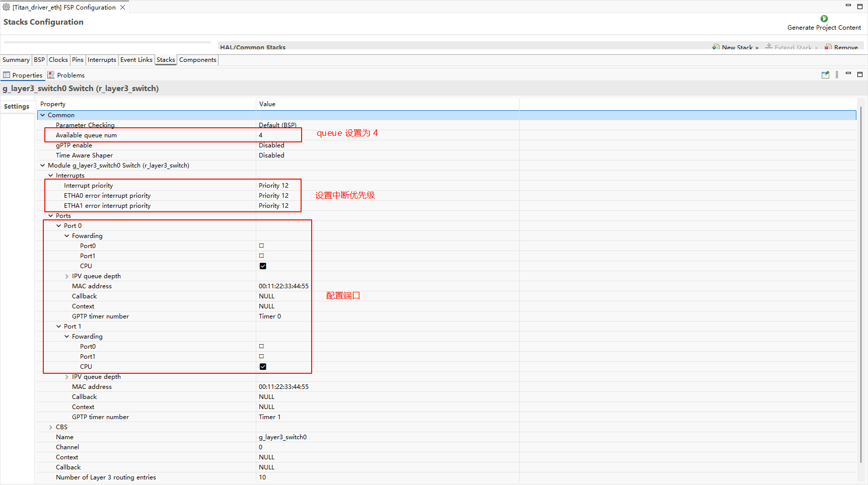Enable Port1 forwarding checkbox under Port 0

coord(261,256)
